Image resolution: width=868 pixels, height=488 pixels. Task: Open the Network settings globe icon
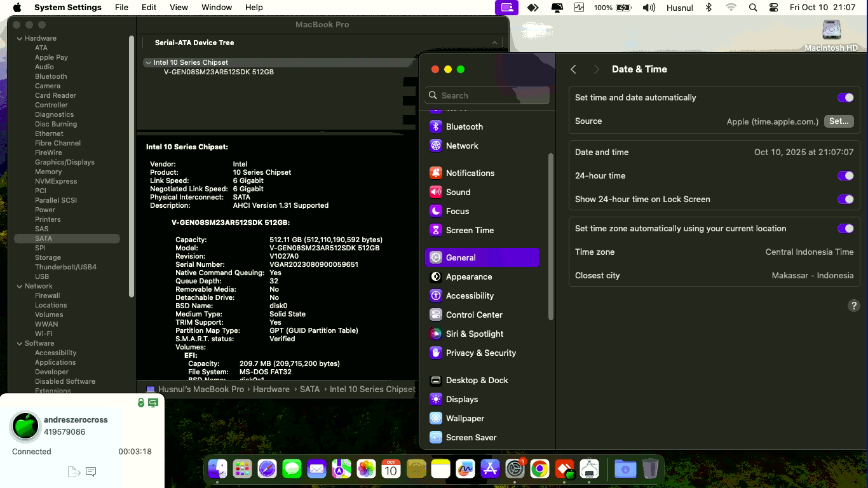point(435,146)
